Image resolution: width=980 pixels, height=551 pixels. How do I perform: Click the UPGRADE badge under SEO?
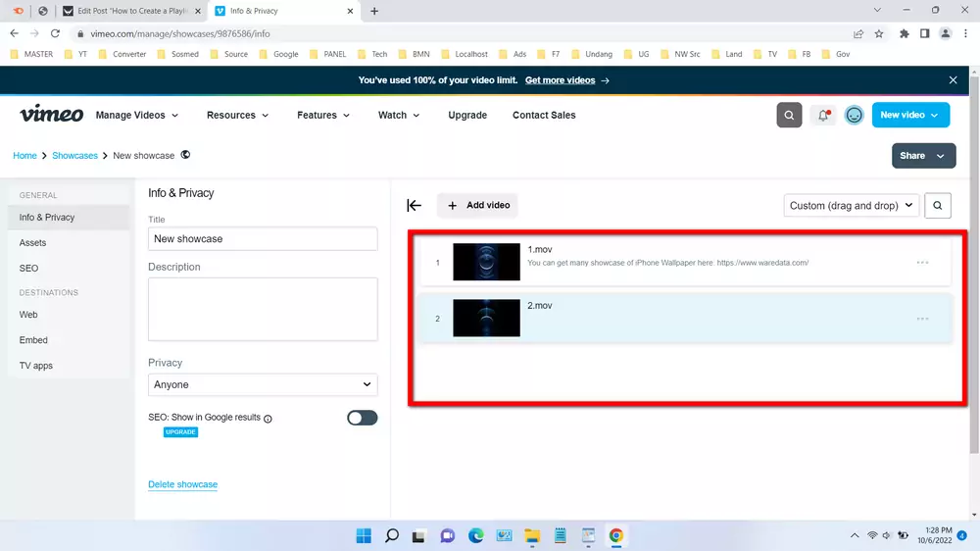(x=180, y=432)
